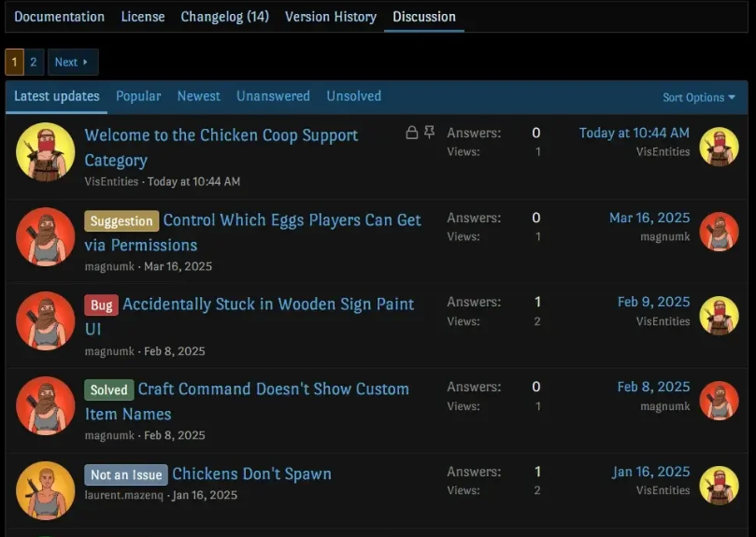Switch to the Version History tab

pyautogui.click(x=330, y=17)
